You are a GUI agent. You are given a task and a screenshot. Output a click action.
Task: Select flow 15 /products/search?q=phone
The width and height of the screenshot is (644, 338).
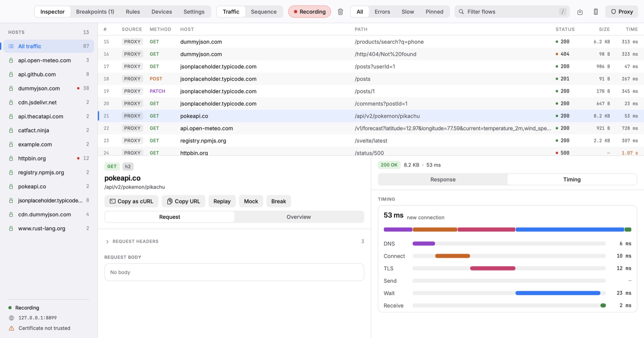[371, 42]
